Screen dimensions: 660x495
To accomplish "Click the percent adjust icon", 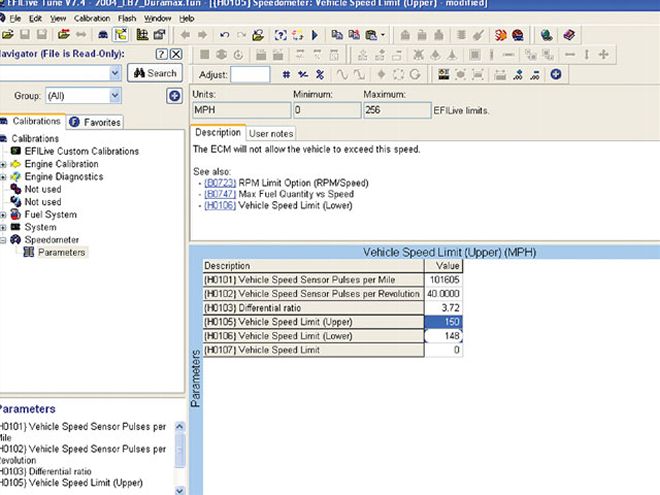I will [x=320, y=75].
